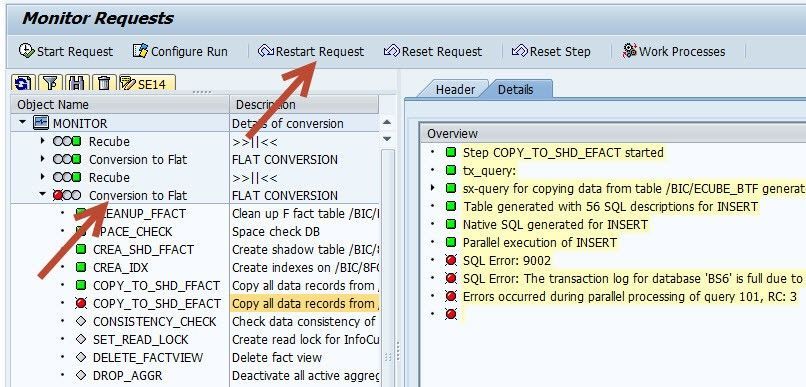Click 'Delete fact view' description
Image resolution: width=806 pixels, height=387 pixels.
277,358
